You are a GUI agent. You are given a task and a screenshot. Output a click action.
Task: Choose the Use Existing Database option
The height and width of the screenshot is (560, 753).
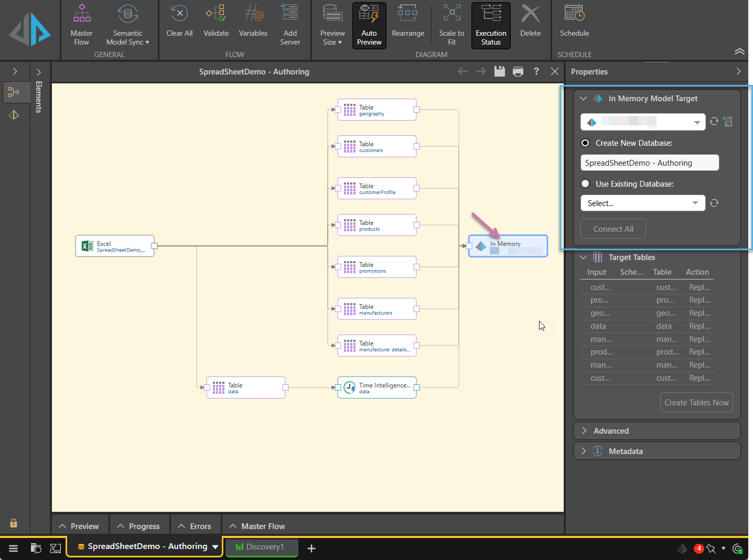pos(585,184)
